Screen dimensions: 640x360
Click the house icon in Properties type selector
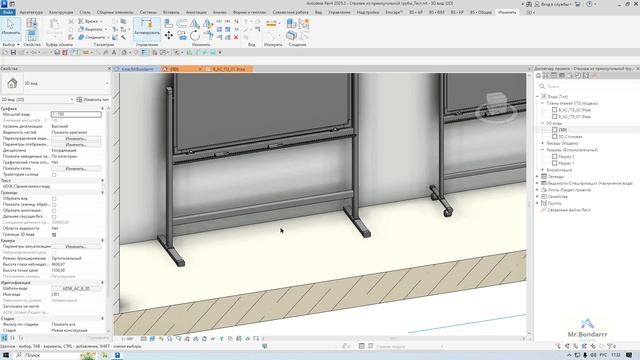pos(12,83)
